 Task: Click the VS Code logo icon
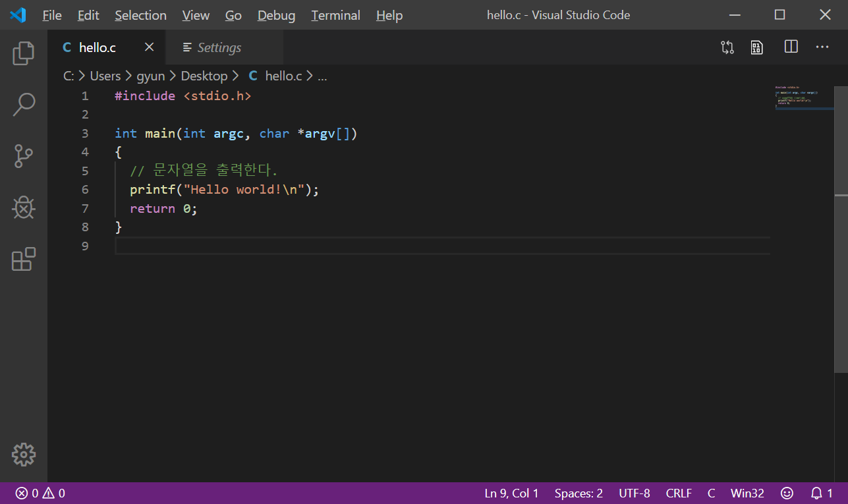point(18,14)
